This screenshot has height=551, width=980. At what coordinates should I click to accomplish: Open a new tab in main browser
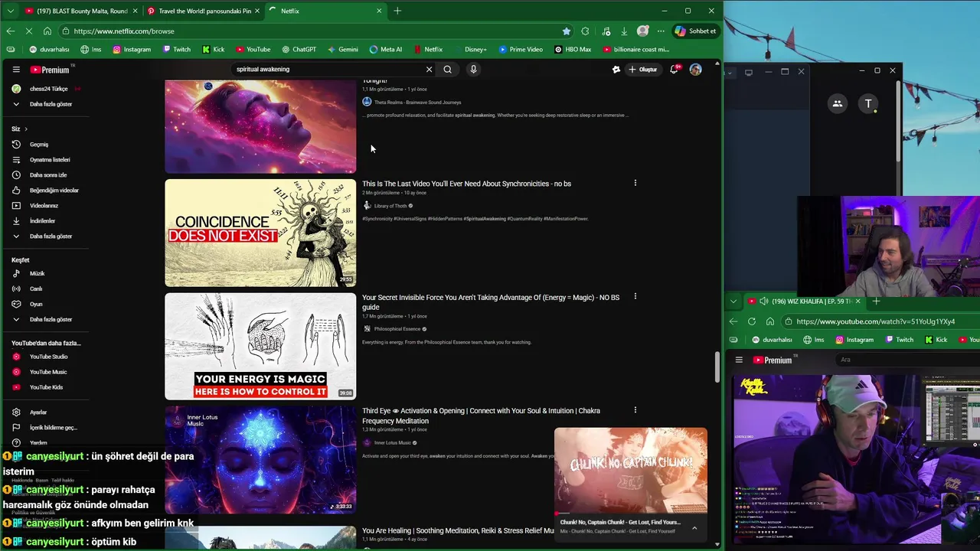pyautogui.click(x=397, y=11)
